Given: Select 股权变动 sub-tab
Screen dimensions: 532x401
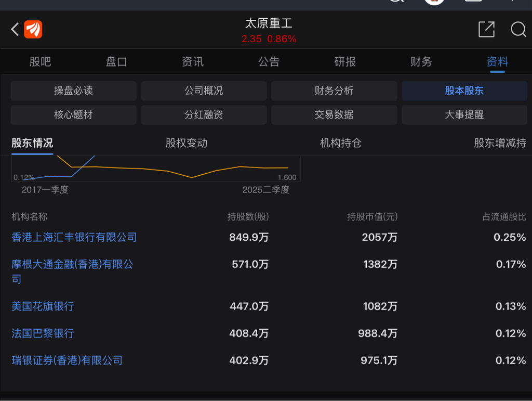Looking at the screenshot, I should (x=187, y=143).
